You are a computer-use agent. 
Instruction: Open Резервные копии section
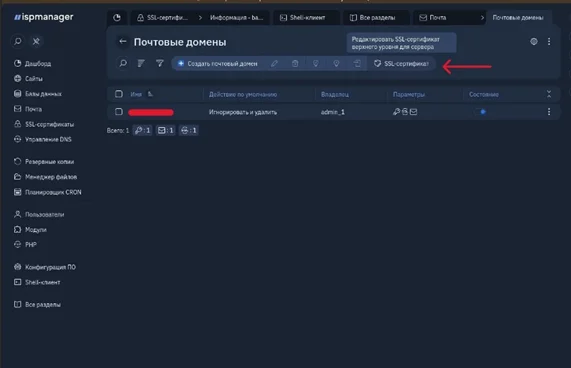tap(44, 162)
